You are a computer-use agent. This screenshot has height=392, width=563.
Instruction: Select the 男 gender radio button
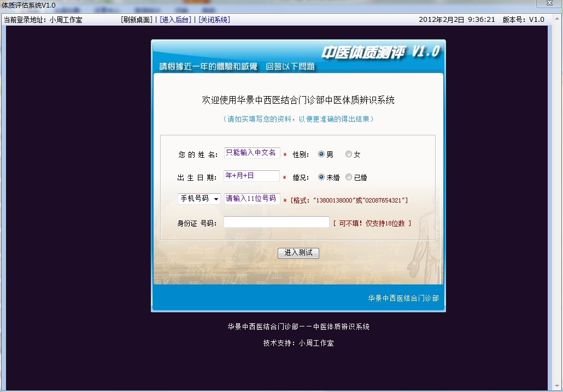pyautogui.click(x=321, y=154)
